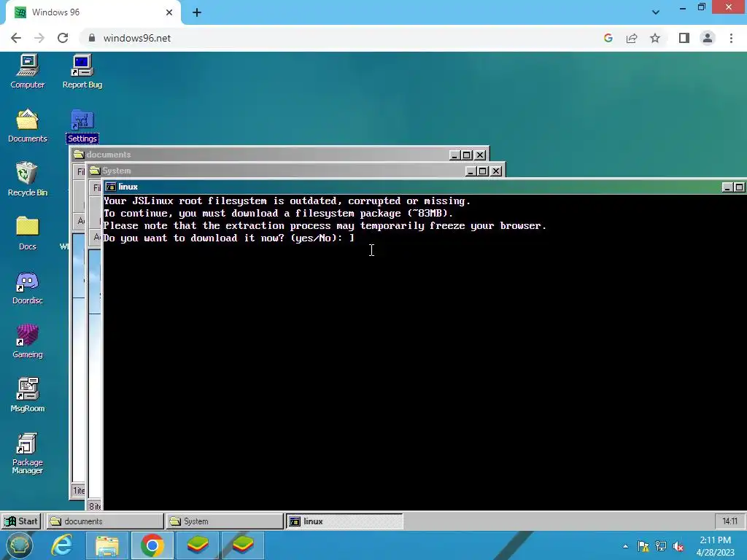Open Chrome profile menu
The width and height of the screenshot is (747, 560).
point(708,38)
